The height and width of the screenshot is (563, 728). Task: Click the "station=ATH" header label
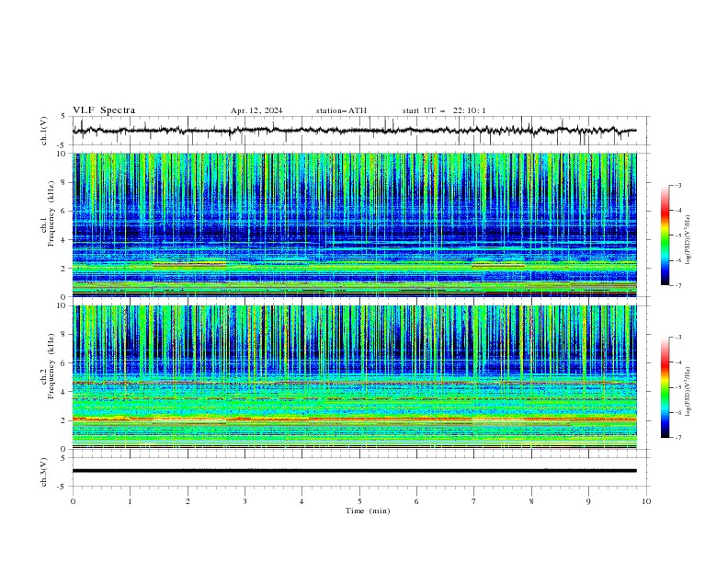click(341, 110)
